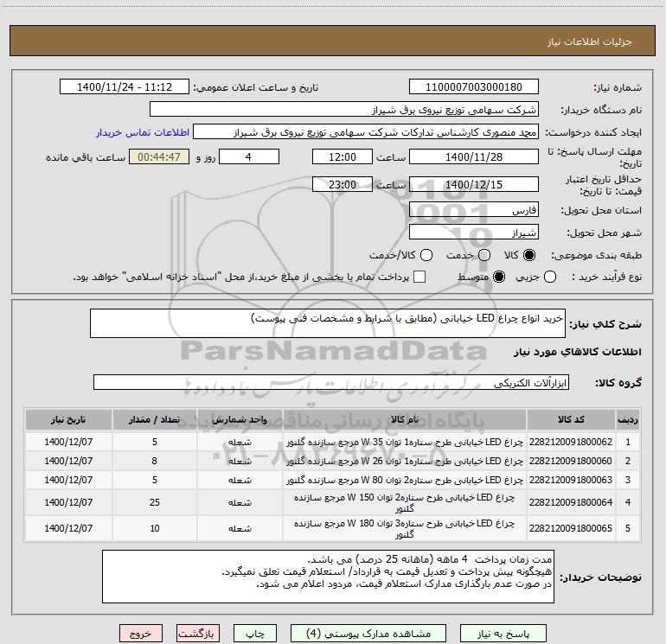The width and height of the screenshot is (666, 644).
Task: Click the request creator field مجد منصوری
Action: coord(366,132)
